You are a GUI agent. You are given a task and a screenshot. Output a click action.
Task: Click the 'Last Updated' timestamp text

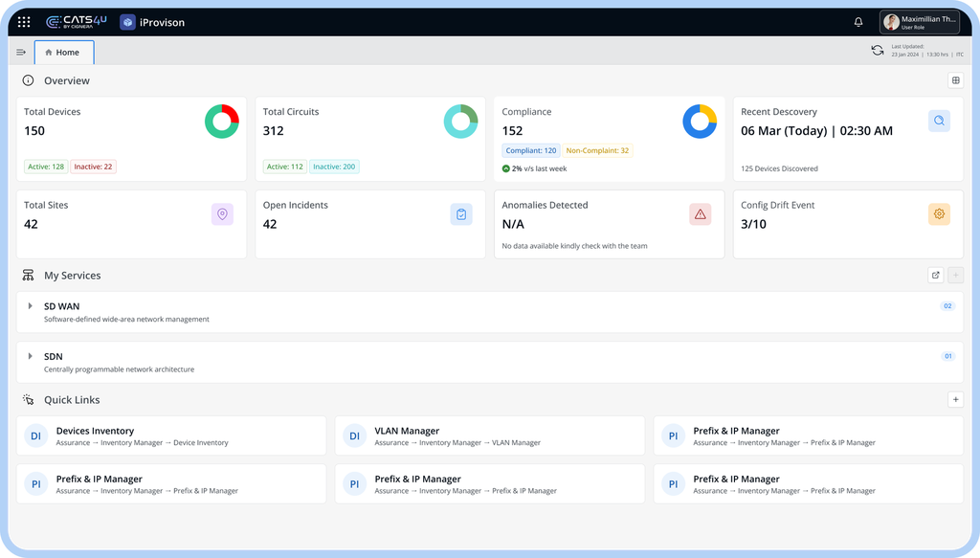[x=926, y=51]
